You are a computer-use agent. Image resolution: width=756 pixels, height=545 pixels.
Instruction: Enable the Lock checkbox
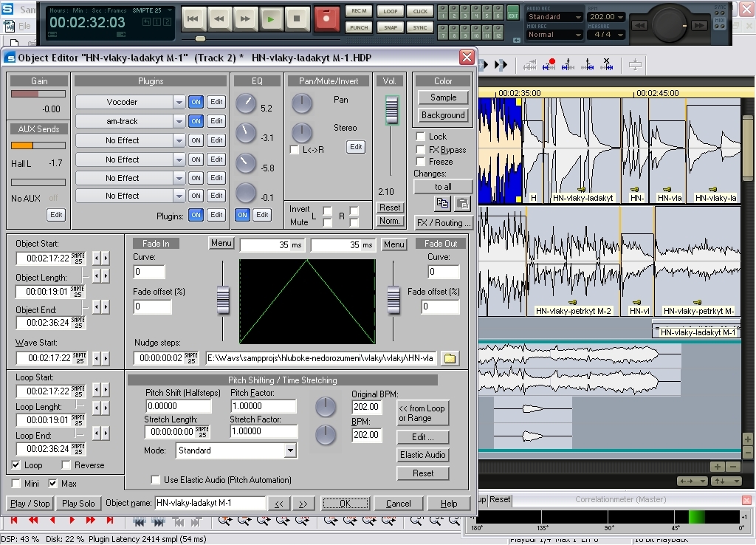(x=421, y=137)
